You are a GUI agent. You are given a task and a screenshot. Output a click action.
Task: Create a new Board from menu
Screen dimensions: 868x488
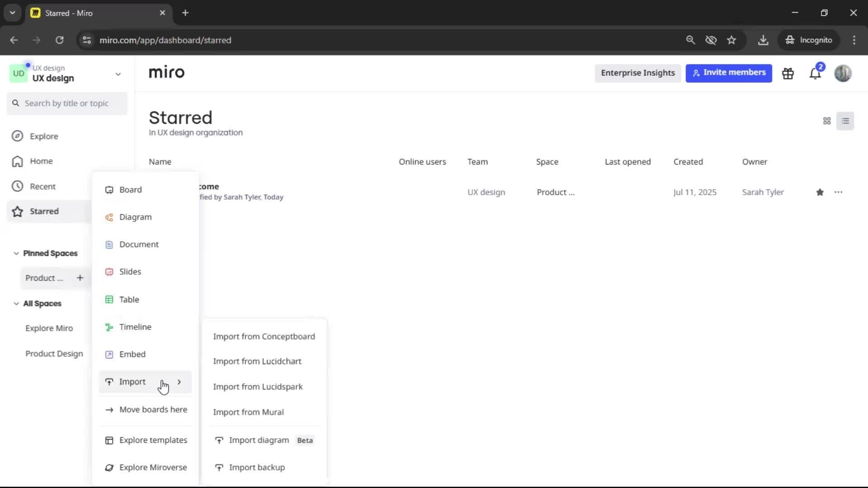pos(145,190)
